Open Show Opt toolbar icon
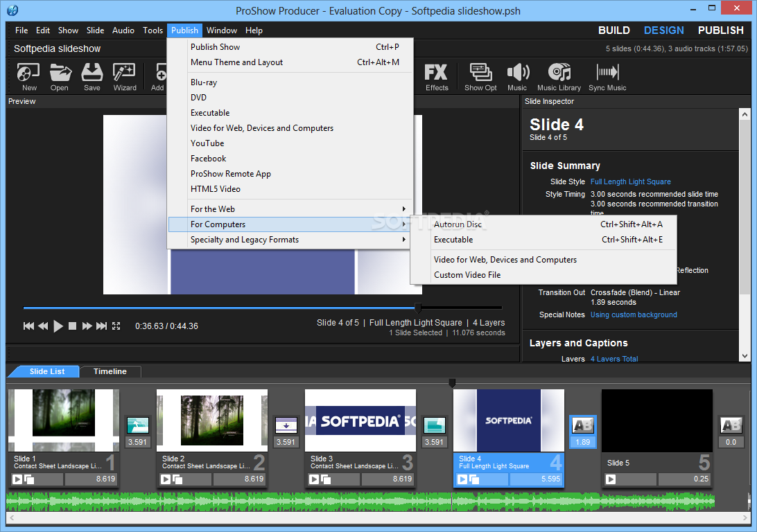This screenshot has height=532, width=757. pos(480,77)
